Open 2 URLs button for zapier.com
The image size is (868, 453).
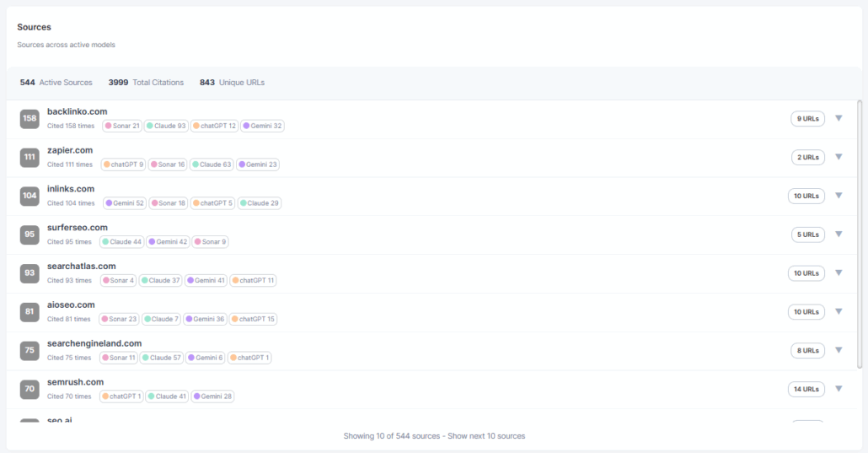tap(807, 158)
